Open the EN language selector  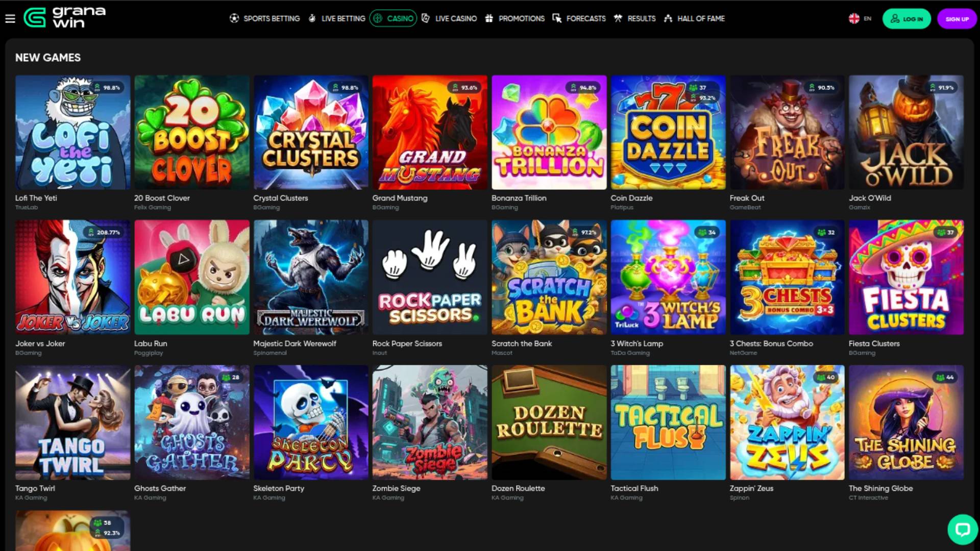(x=867, y=18)
